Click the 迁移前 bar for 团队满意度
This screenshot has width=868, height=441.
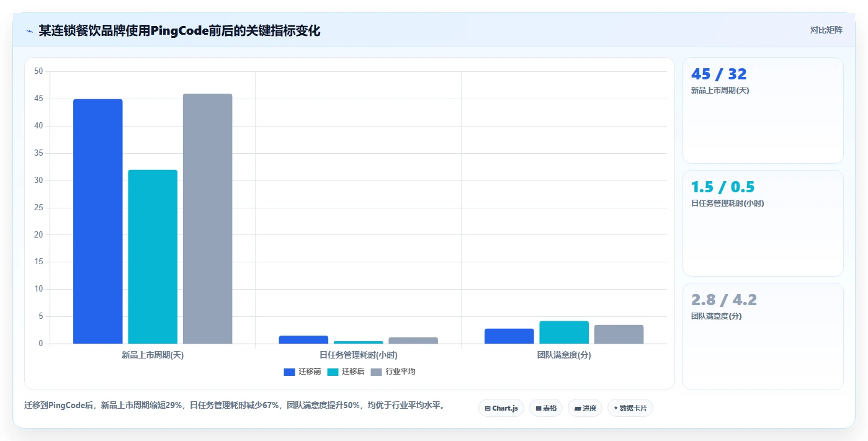(509, 336)
